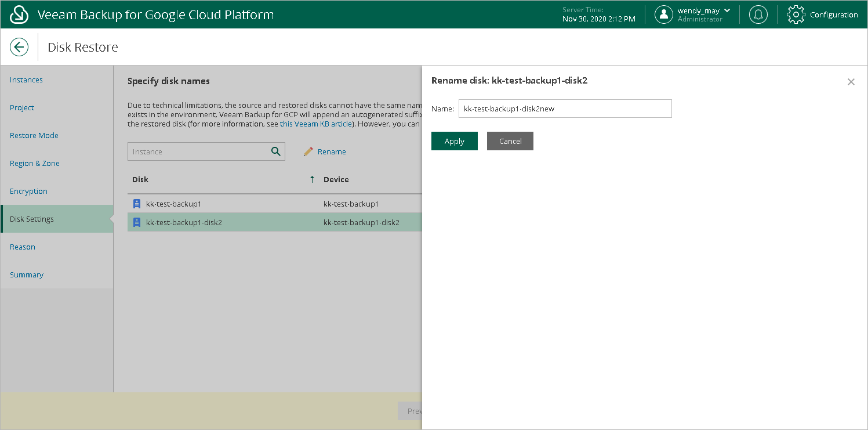Click device cell kk-test-backup1
The width and height of the screenshot is (868, 430).
pyautogui.click(x=351, y=204)
